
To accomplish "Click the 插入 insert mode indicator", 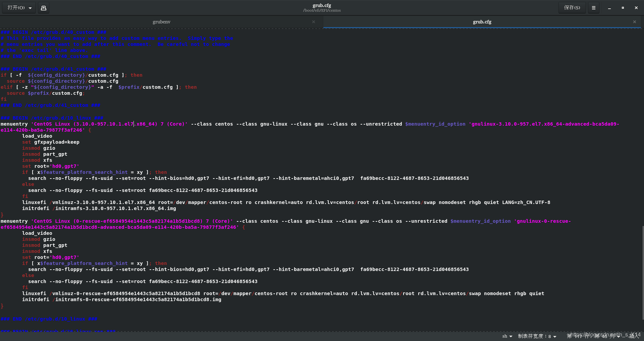I will point(634,336).
